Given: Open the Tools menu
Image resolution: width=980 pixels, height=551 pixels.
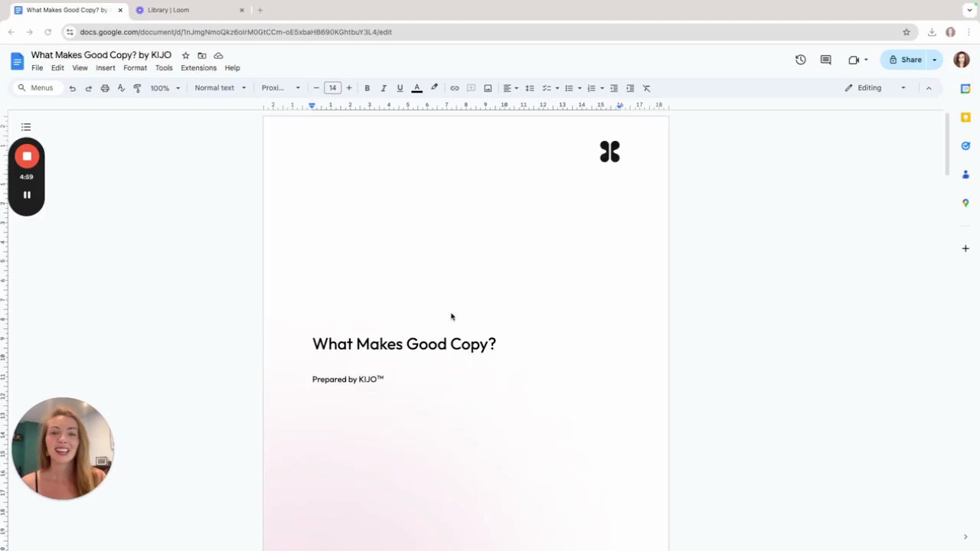Looking at the screenshot, I should point(164,68).
